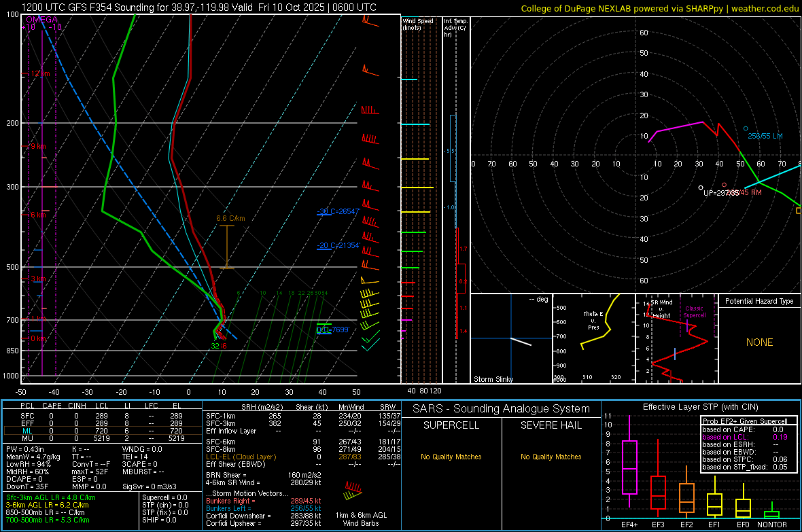Select the SFC parcel row
The width and height of the screenshot is (802, 532).
click(103, 416)
